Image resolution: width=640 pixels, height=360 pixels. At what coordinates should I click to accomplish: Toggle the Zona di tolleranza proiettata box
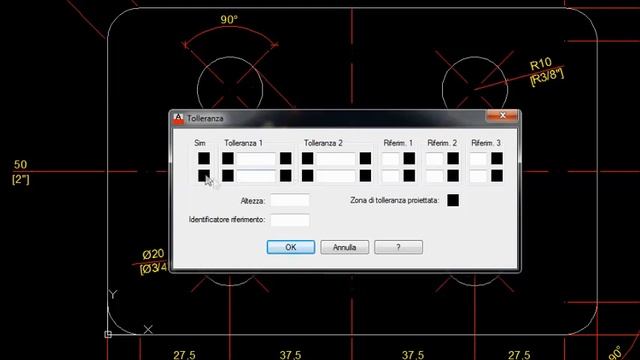[453, 200]
